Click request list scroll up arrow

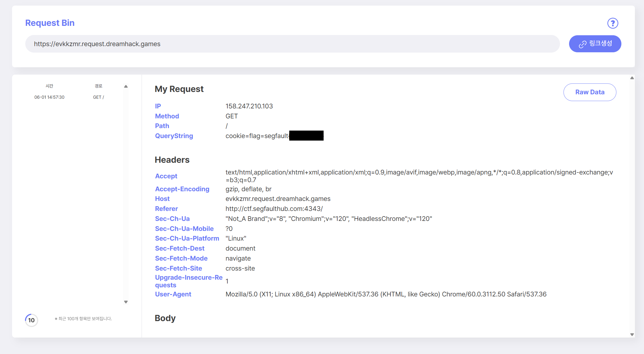pyautogui.click(x=126, y=86)
